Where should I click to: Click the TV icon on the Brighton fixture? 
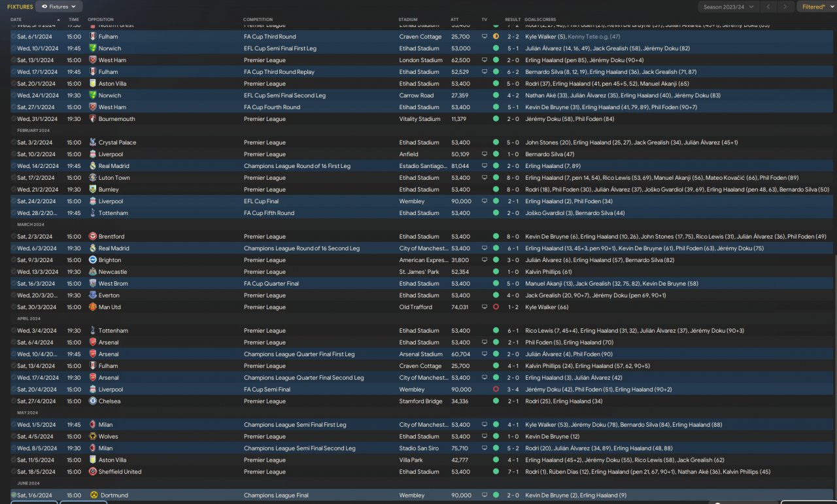(485, 260)
